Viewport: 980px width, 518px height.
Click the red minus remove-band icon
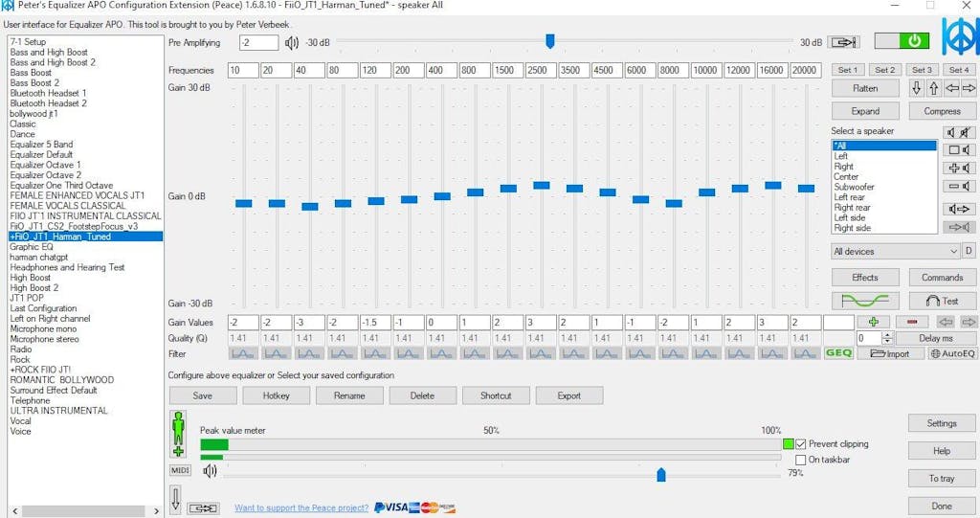click(x=911, y=323)
